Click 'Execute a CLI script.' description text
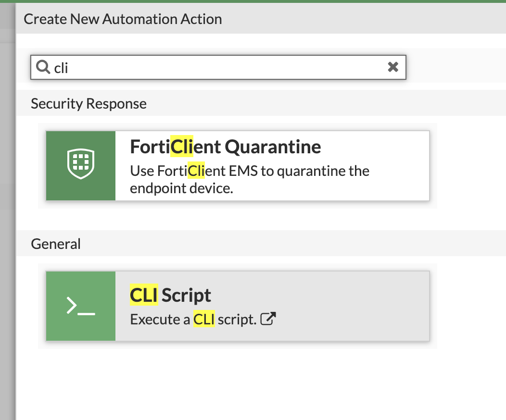 [x=193, y=320]
